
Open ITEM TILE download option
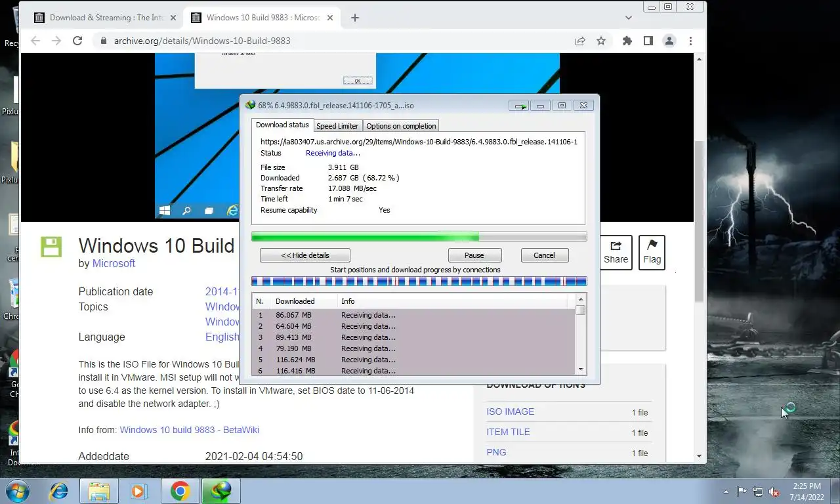(508, 432)
